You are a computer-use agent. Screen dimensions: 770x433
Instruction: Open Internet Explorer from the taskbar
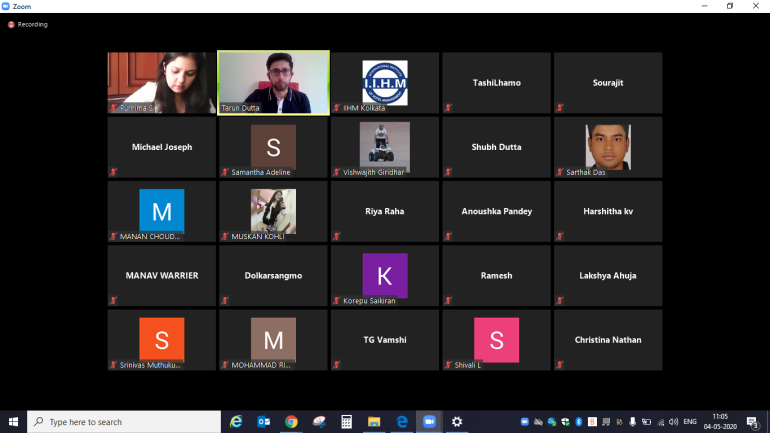(237, 422)
